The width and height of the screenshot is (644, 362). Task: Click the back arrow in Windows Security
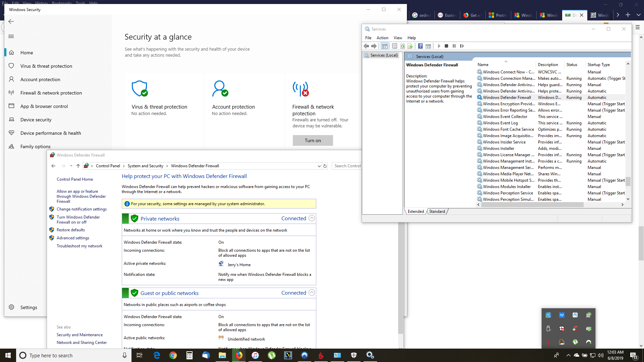11,21
